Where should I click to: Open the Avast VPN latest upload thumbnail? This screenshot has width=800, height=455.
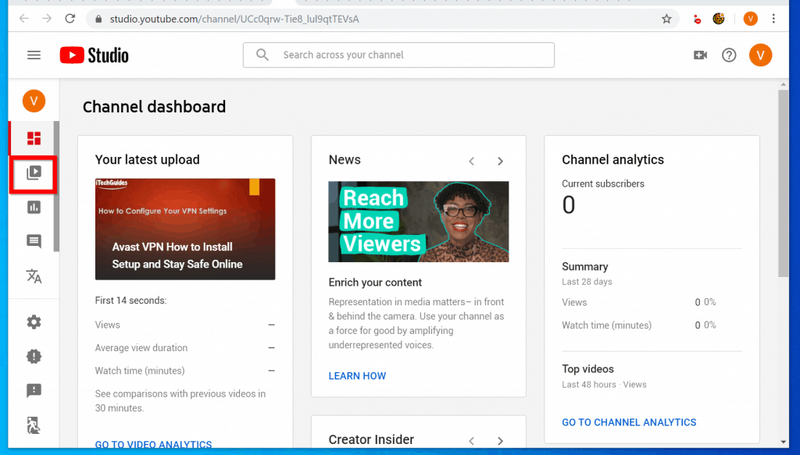185,229
